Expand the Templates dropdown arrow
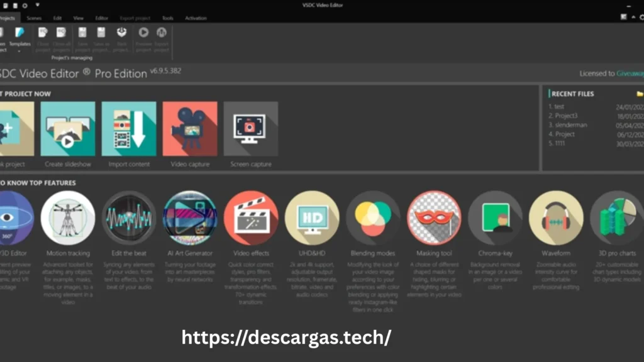Viewport: 644px width, 362px height. (x=19, y=52)
